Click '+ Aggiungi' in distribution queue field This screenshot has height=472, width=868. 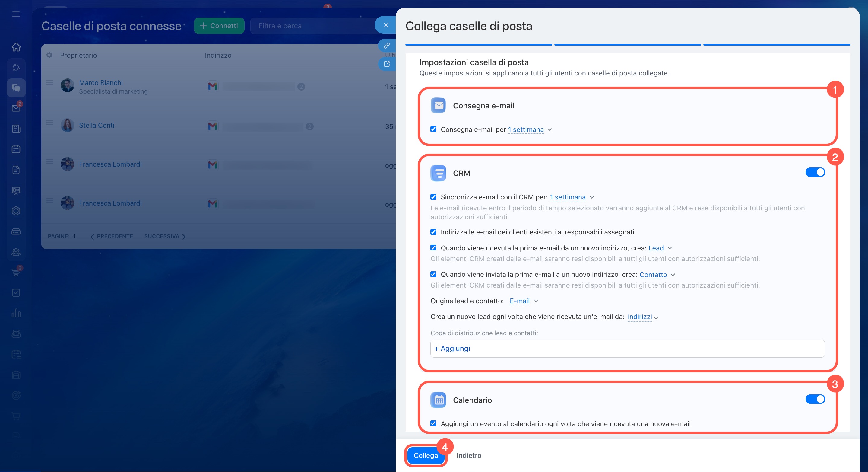point(452,349)
